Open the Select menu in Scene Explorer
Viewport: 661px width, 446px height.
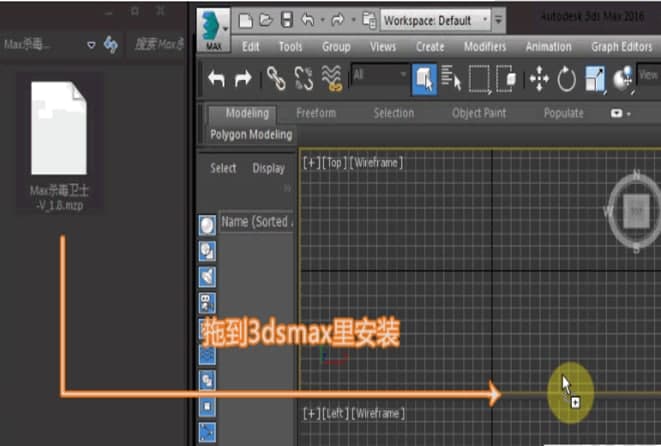223,168
